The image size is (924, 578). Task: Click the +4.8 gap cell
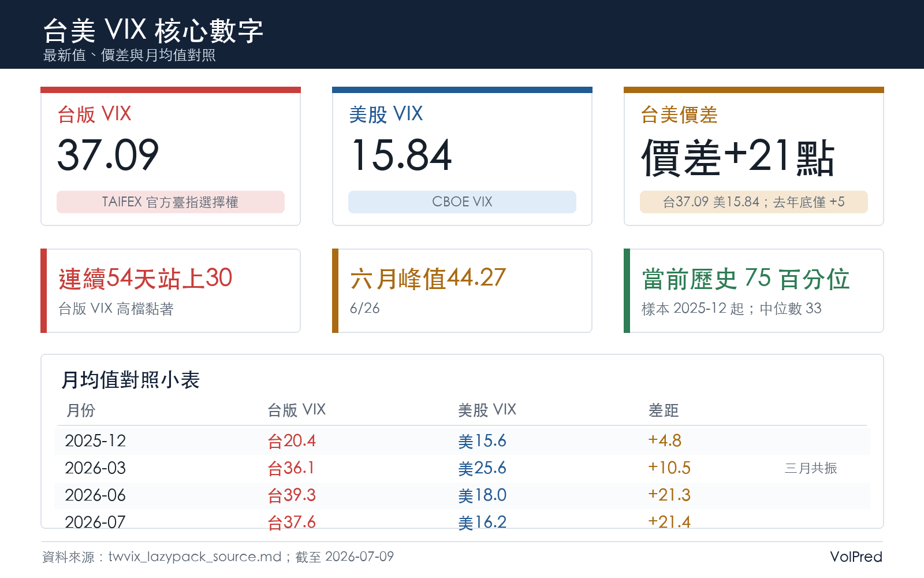point(665,440)
